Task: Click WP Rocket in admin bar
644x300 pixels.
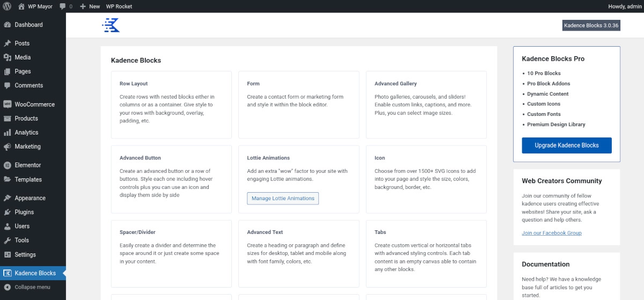Action: point(119,6)
